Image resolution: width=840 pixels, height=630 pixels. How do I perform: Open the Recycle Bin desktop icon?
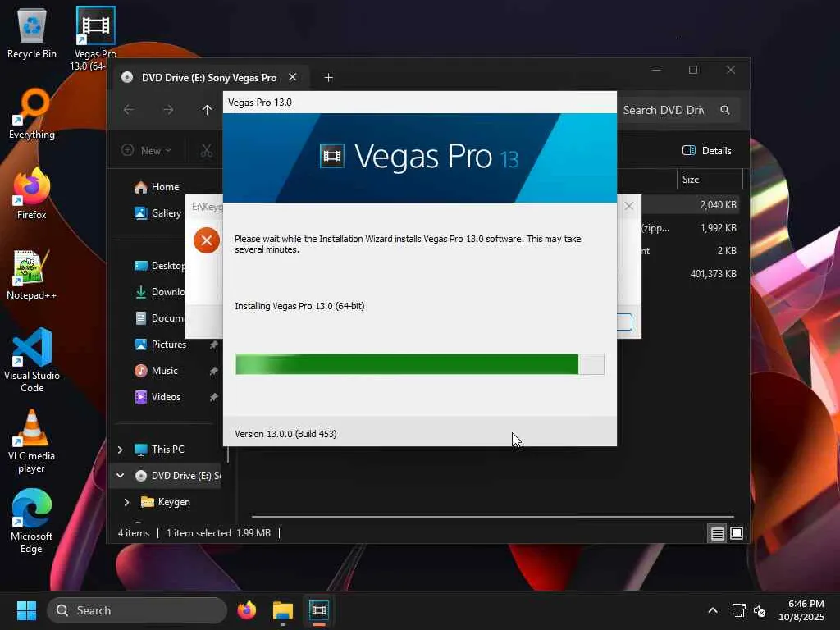32,33
